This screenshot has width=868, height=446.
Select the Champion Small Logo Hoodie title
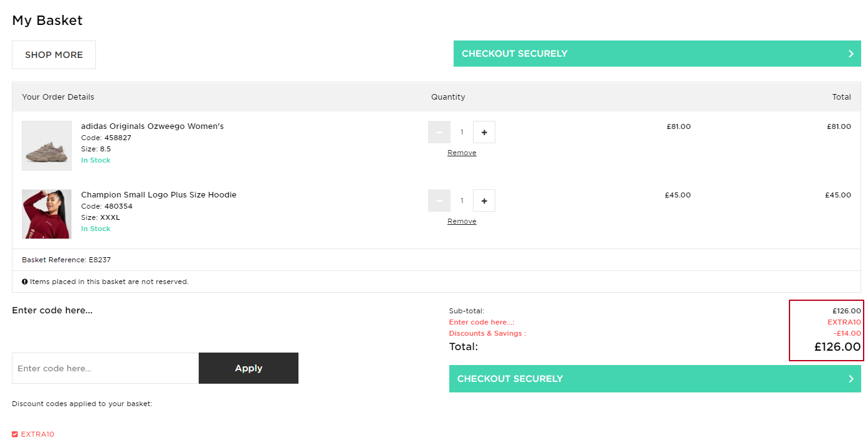(x=158, y=194)
